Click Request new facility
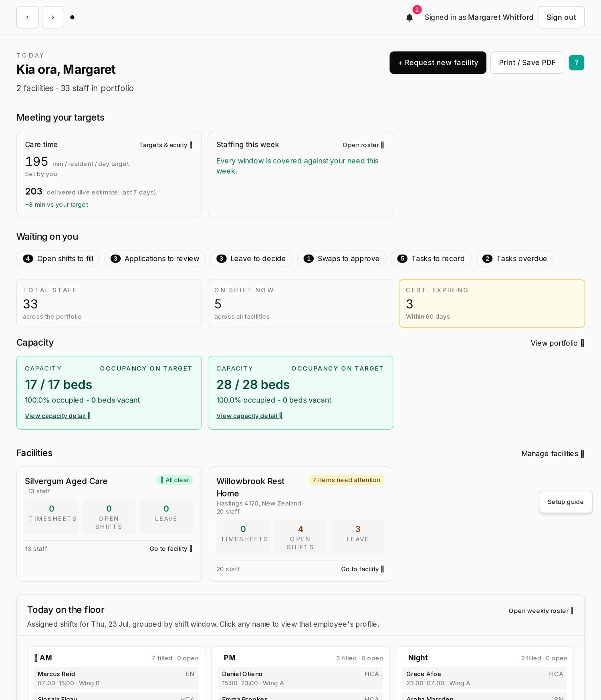Screen dimensions: 601x700 tap(438, 62)
